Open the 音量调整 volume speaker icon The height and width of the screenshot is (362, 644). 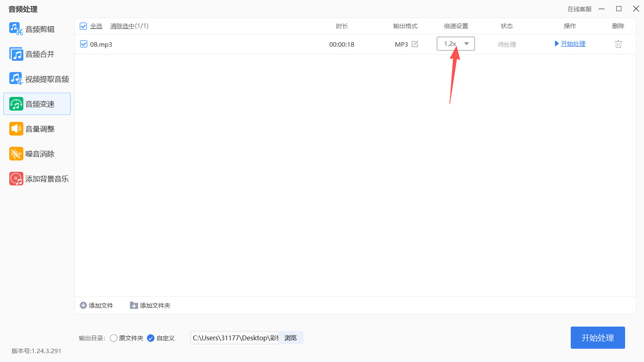16,129
